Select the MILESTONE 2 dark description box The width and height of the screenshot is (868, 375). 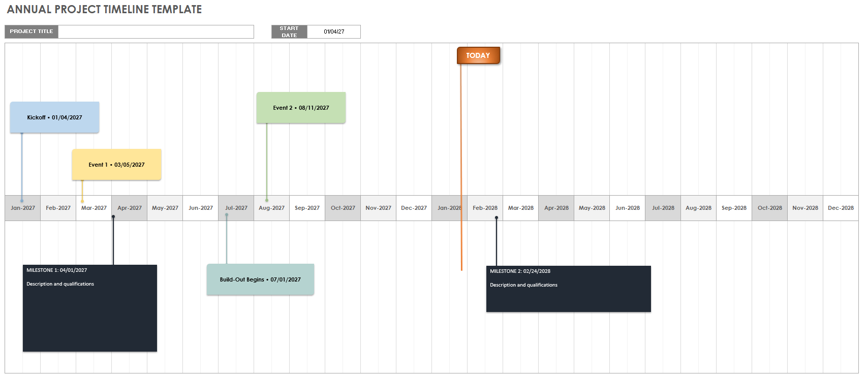click(568, 289)
